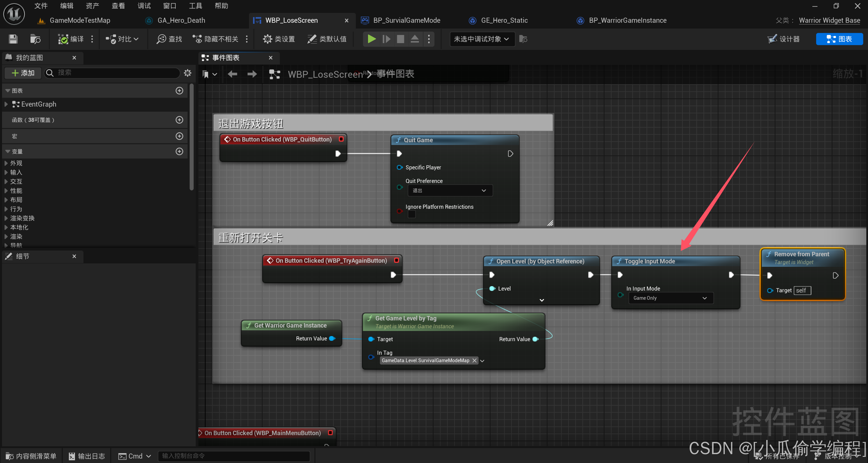The image size is (868, 463).
Task: Toggle hide unrelated (隐藏不相关) nodes
Action: tap(216, 39)
